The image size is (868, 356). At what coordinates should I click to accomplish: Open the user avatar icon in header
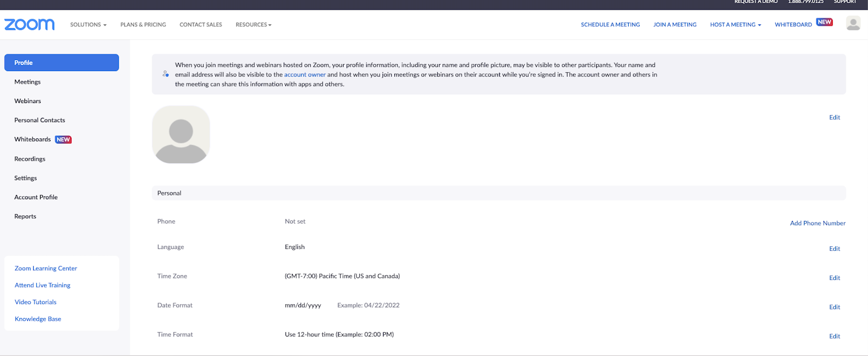pos(853,23)
